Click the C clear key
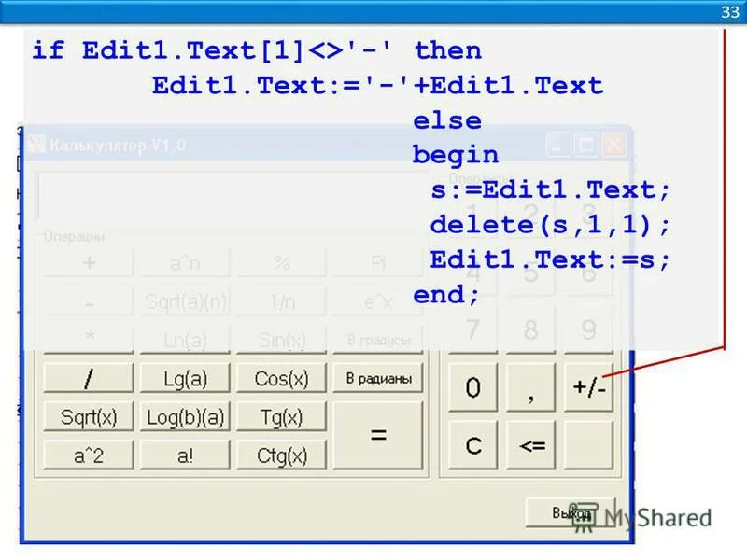Screen dimensions: 747x560 (472, 445)
